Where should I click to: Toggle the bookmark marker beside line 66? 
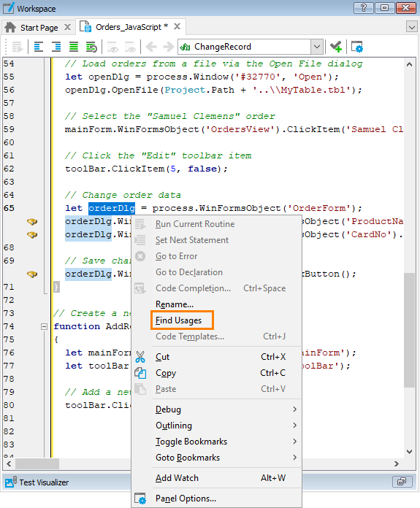tap(32, 222)
